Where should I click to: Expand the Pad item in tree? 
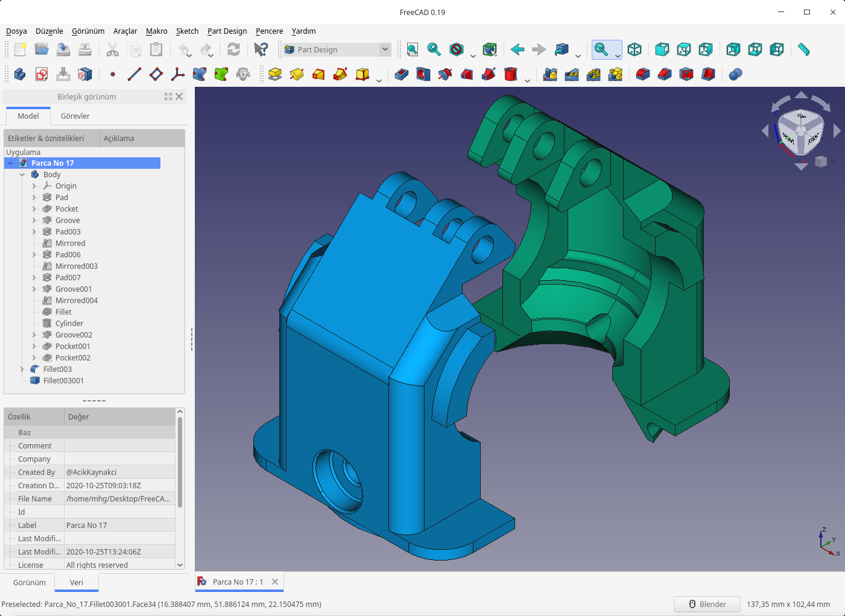click(34, 197)
